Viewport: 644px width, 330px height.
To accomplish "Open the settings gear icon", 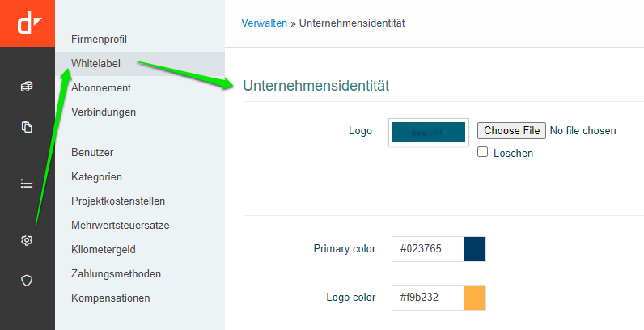I will coord(27,240).
